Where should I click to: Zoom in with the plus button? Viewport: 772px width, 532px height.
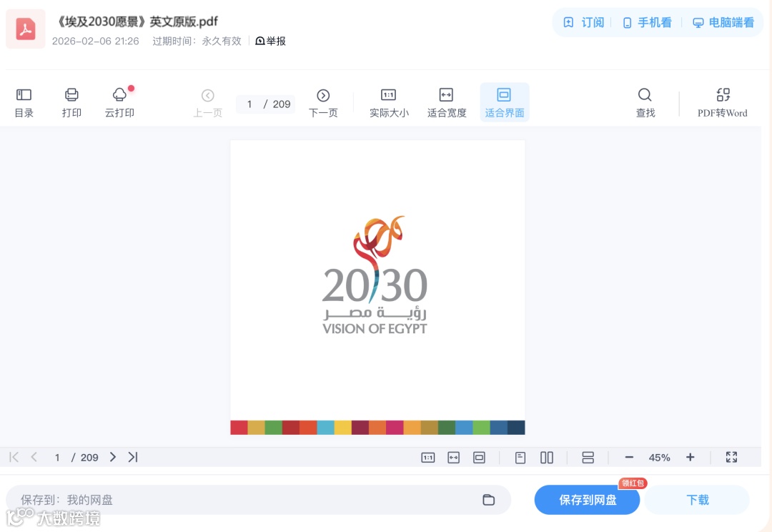pos(691,458)
